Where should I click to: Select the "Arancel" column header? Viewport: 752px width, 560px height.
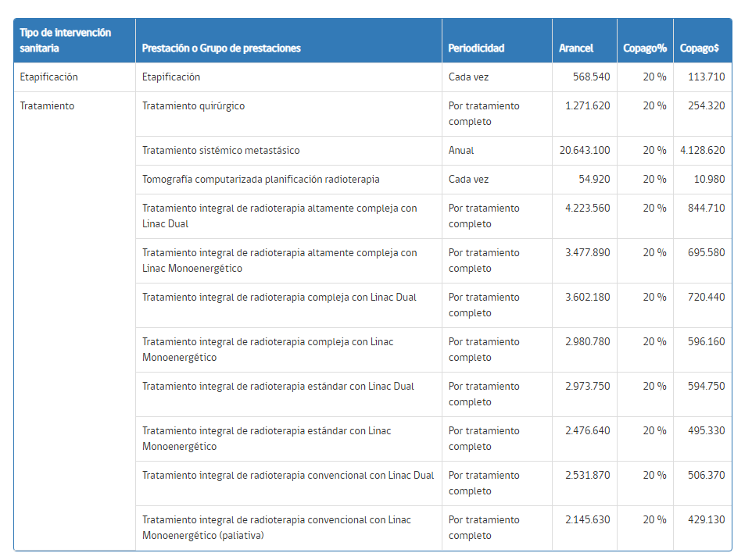(576, 48)
